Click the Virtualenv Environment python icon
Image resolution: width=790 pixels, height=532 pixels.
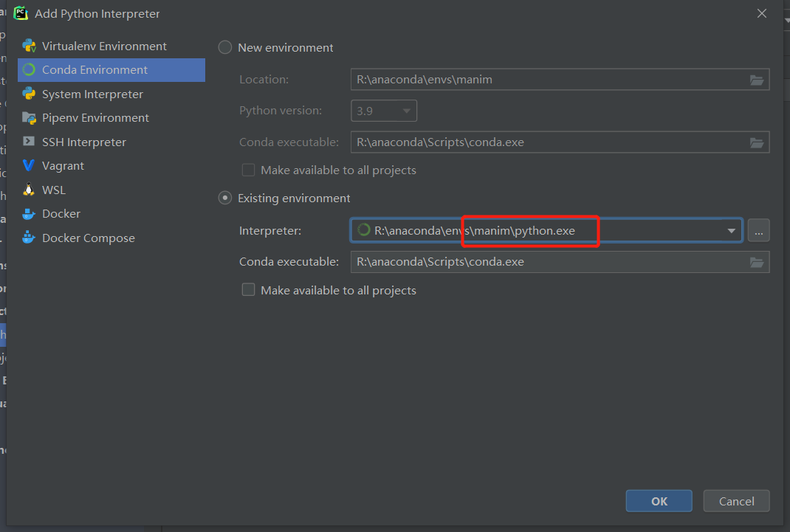click(x=29, y=46)
